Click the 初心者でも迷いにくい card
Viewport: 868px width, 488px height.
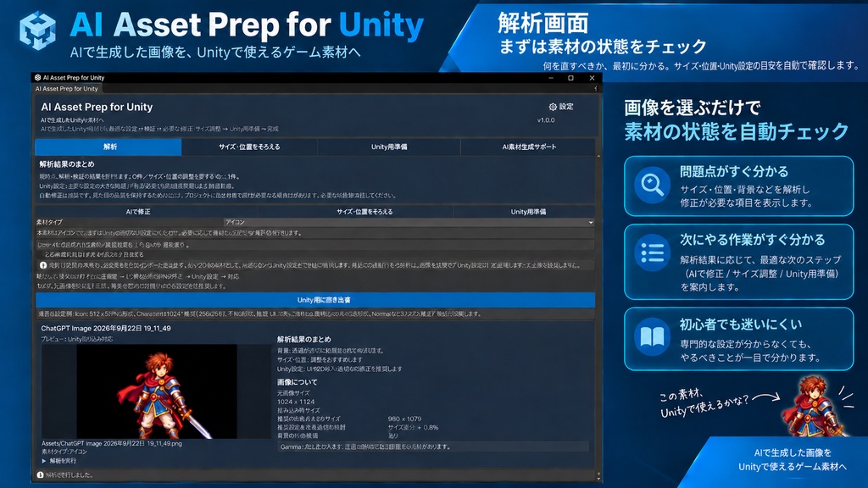click(738, 339)
